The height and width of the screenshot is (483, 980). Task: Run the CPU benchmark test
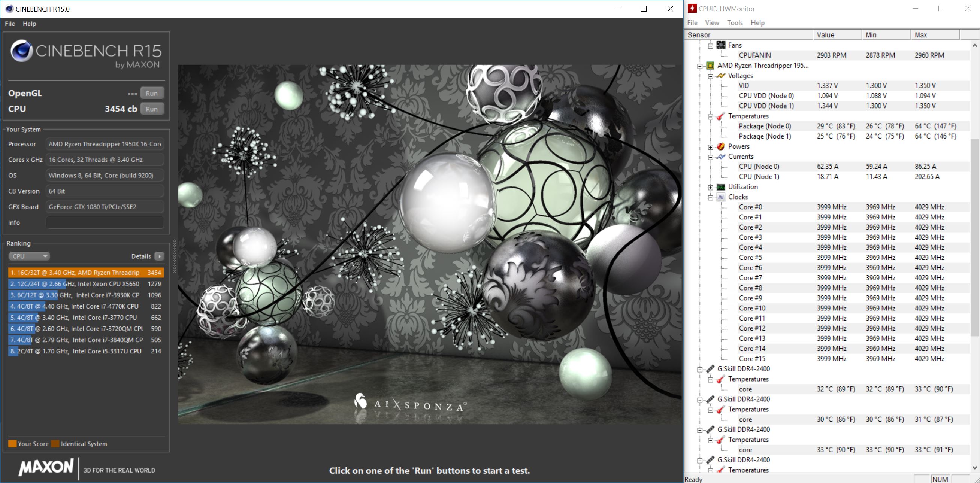(x=151, y=109)
